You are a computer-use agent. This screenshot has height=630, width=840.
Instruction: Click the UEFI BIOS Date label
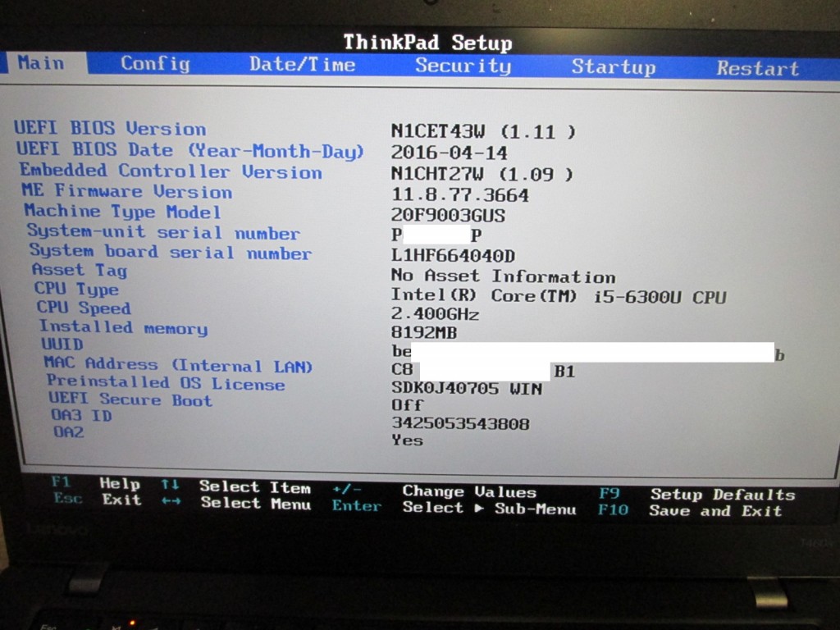coord(190,150)
